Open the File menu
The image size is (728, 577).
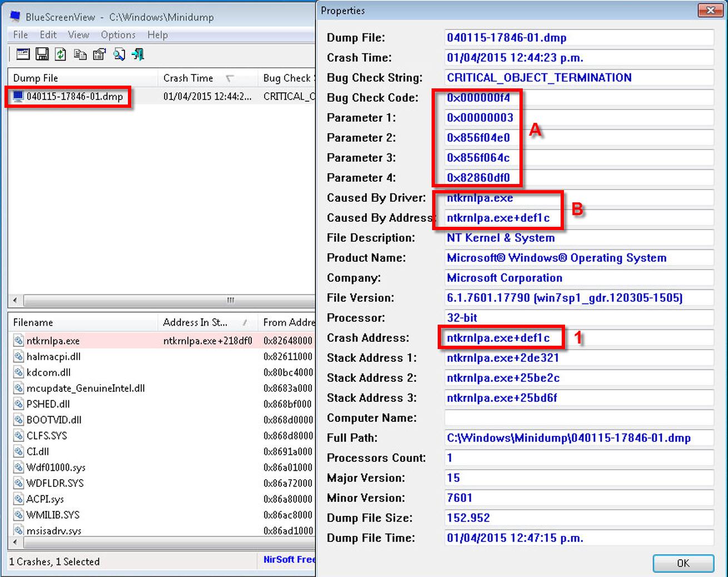[x=21, y=34]
